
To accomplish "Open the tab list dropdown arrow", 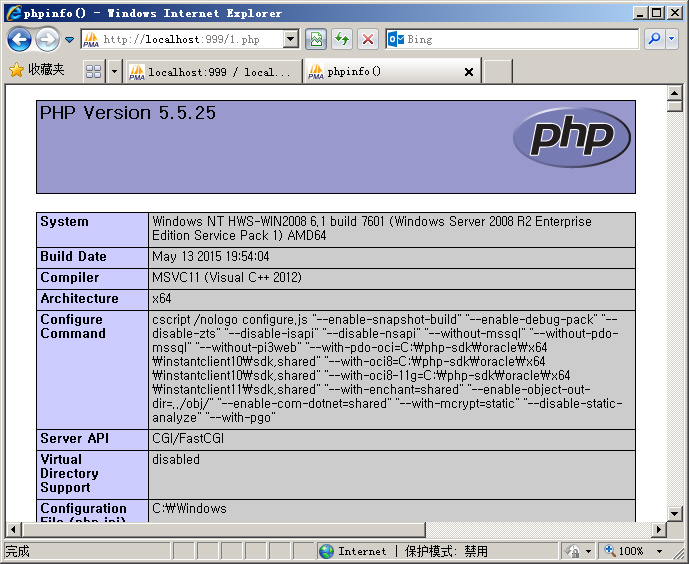I will point(114,71).
